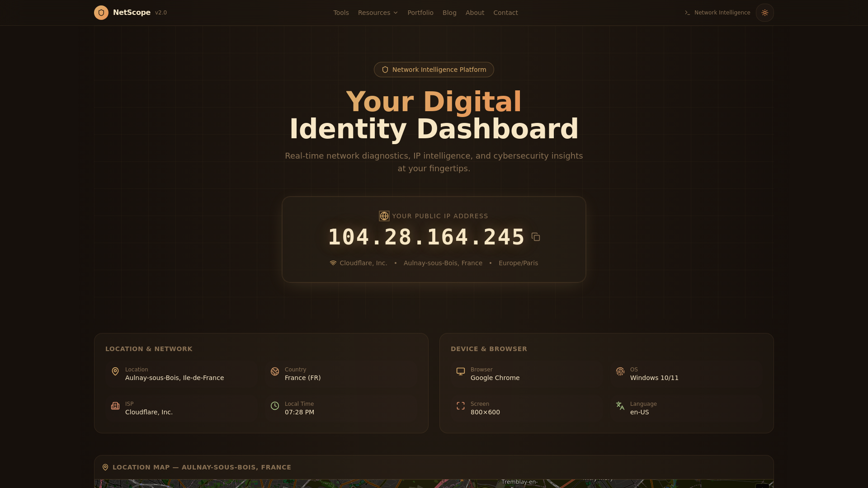Click the Local Time clock icon
This screenshot has height=488, width=868.
[x=275, y=406]
